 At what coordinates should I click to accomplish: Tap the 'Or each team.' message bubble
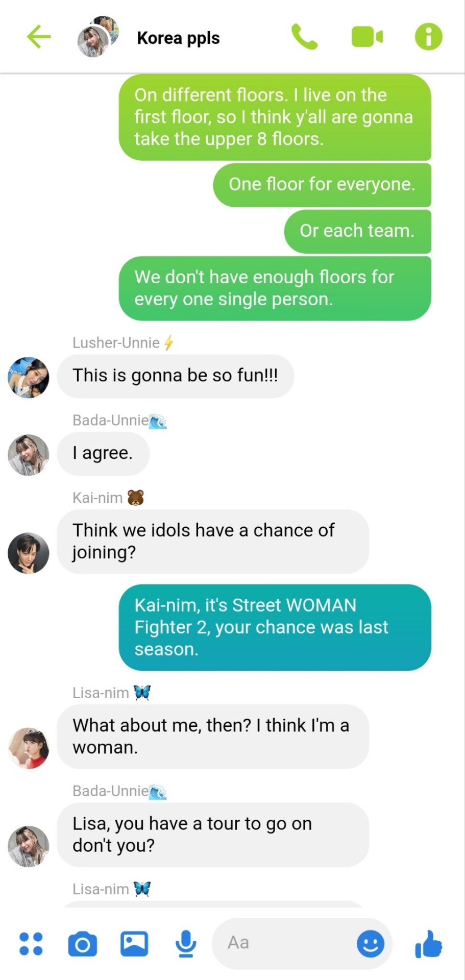click(x=358, y=231)
